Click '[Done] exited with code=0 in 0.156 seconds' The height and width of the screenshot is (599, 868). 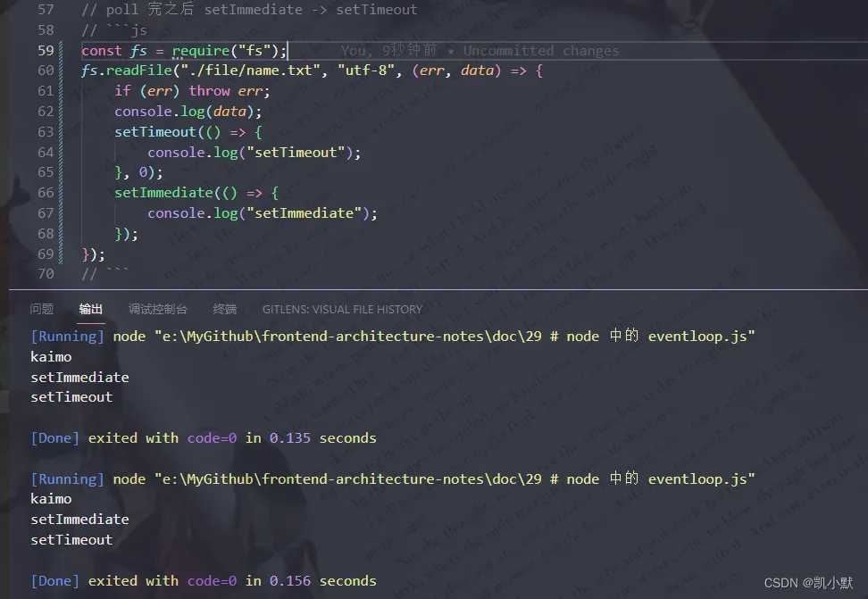click(204, 581)
